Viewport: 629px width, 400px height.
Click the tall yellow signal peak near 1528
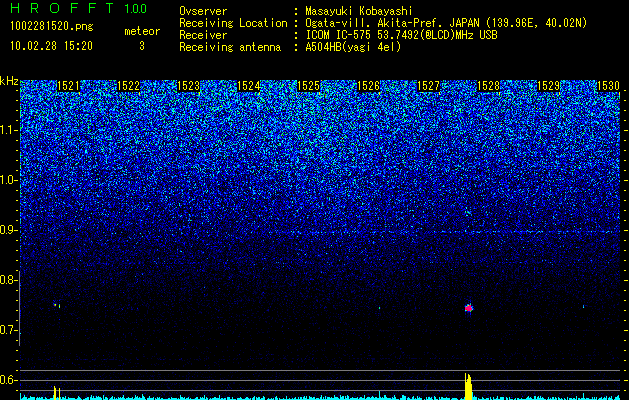click(x=468, y=386)
